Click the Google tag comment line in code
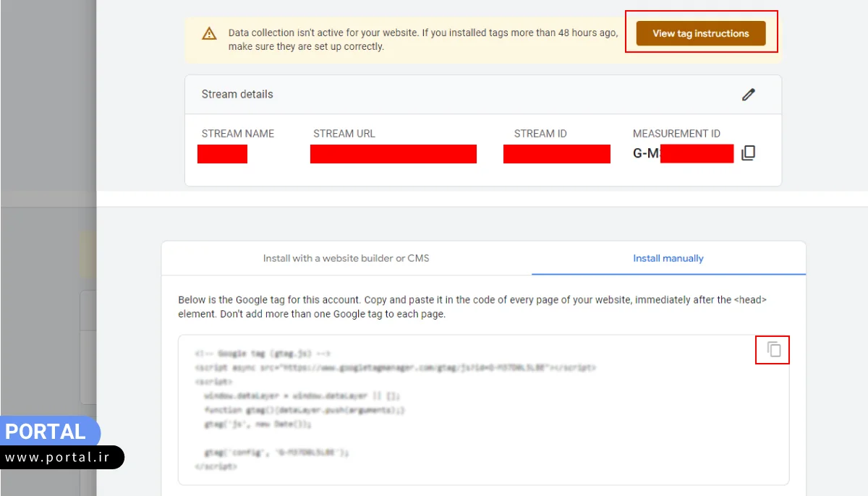868x496 pixels. (263, 354)
